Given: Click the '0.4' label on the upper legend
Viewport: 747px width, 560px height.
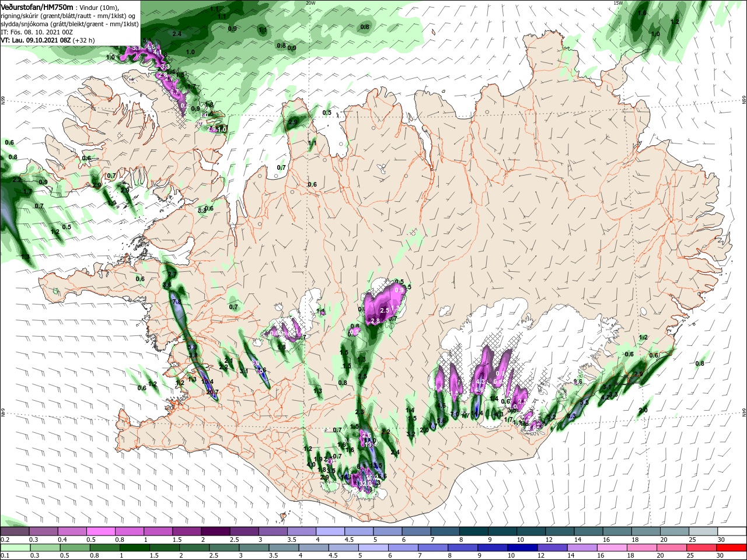Looking at the screenshot, I should [62, 540].
